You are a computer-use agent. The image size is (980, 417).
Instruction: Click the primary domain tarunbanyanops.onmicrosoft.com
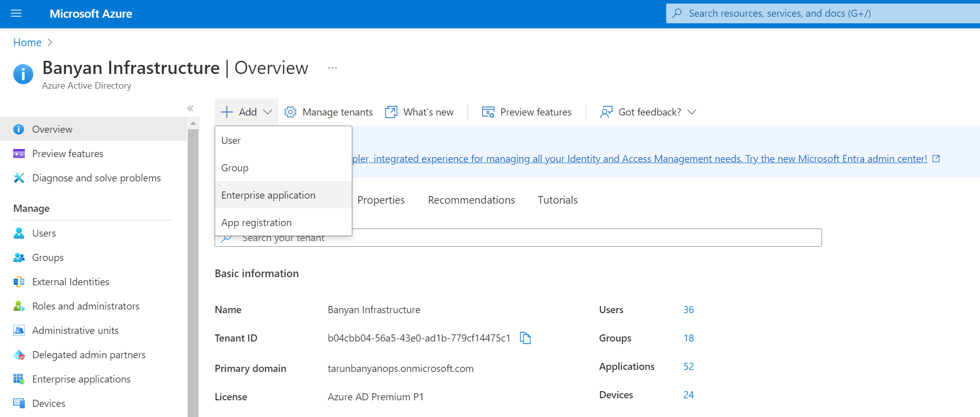pos(400,368)
